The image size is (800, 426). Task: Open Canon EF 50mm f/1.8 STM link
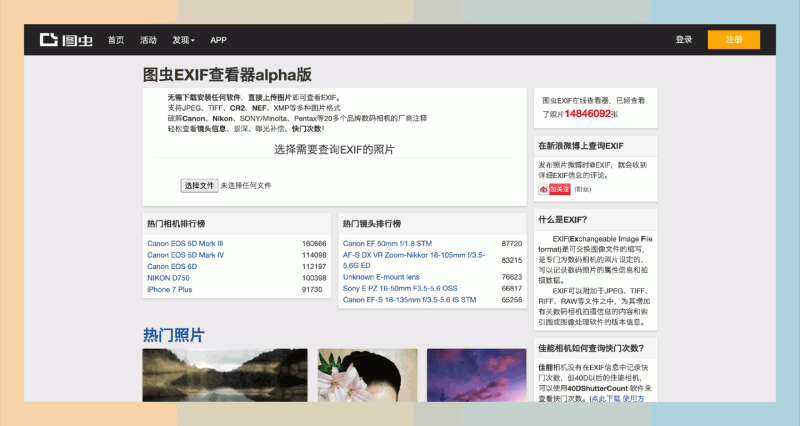387,243
